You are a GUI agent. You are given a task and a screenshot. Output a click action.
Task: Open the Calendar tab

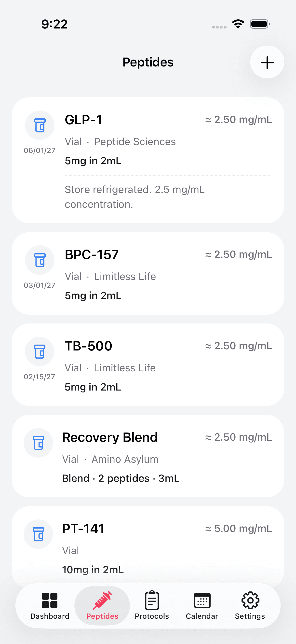(x=202, y=605)
